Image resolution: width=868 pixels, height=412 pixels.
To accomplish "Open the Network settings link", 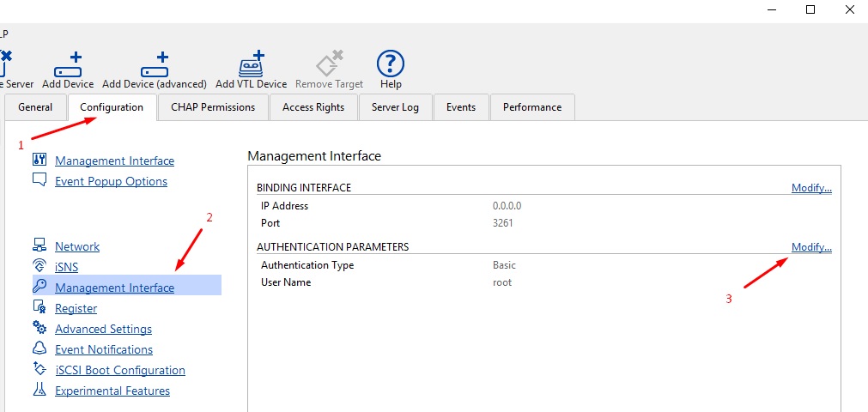I will click(x=77, y=246).
